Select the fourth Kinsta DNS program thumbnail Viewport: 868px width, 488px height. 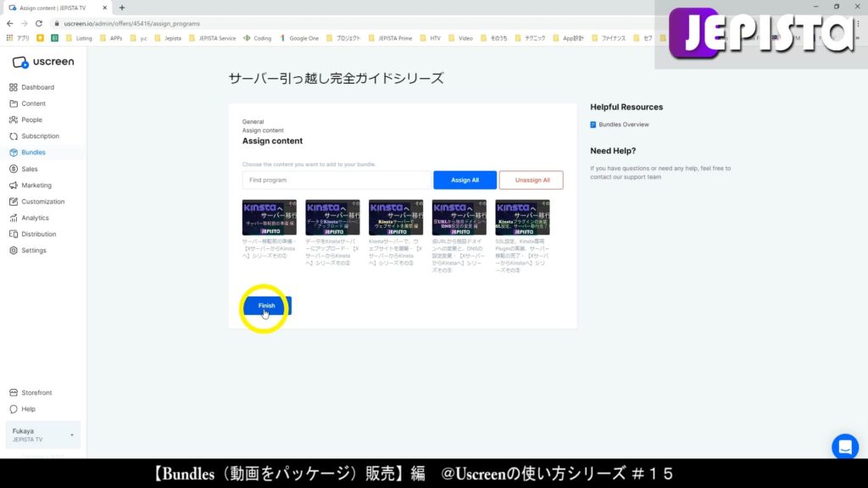(x=459, y=218)
